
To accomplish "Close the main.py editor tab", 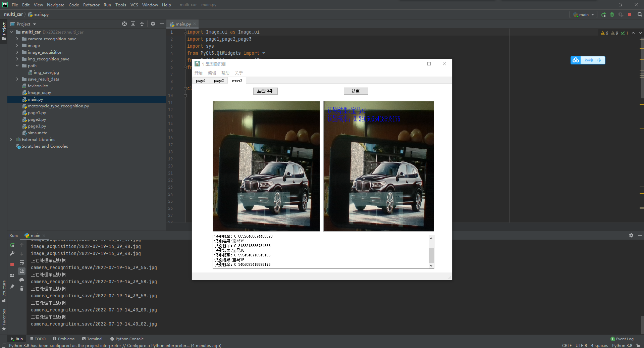I will tap(195, 24).
